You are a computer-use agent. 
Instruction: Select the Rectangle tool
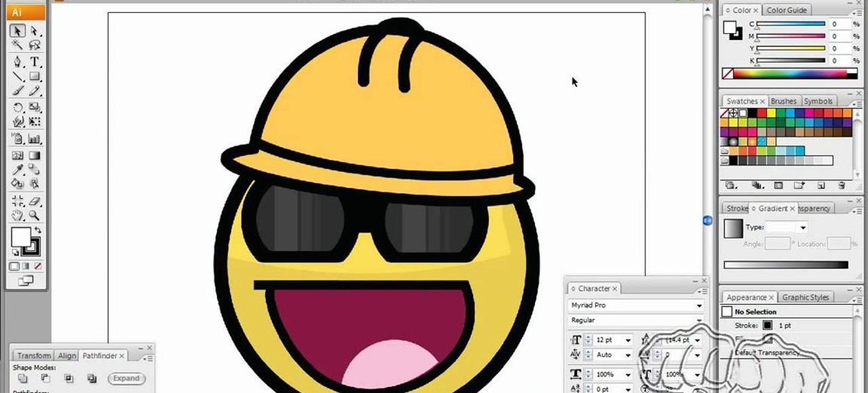(35, 76)
